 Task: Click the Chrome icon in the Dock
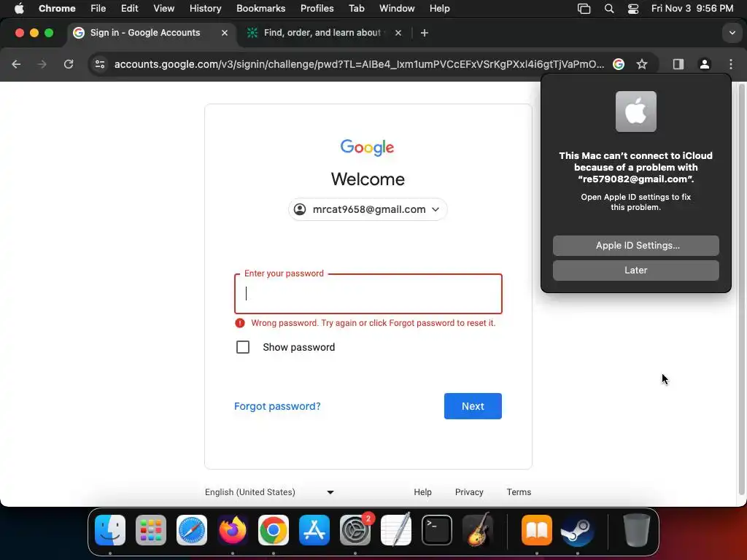pos(274,530)
